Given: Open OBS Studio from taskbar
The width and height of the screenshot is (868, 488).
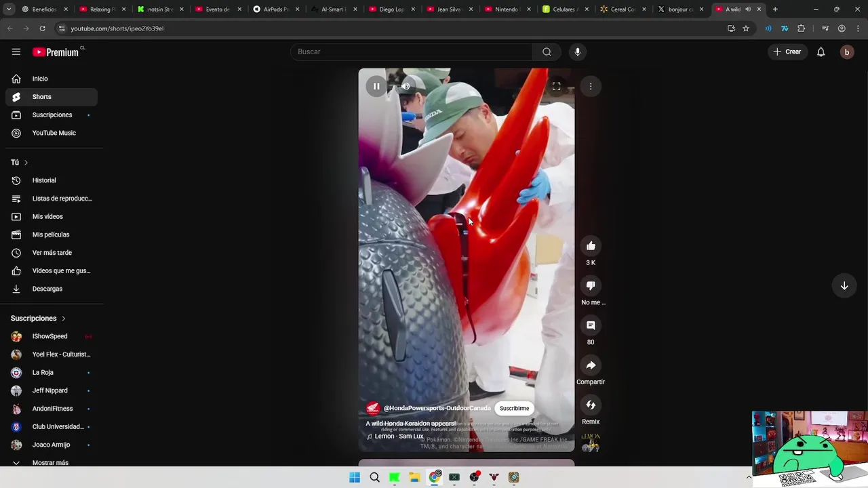Looking at the screenshot, I should 474,477.
